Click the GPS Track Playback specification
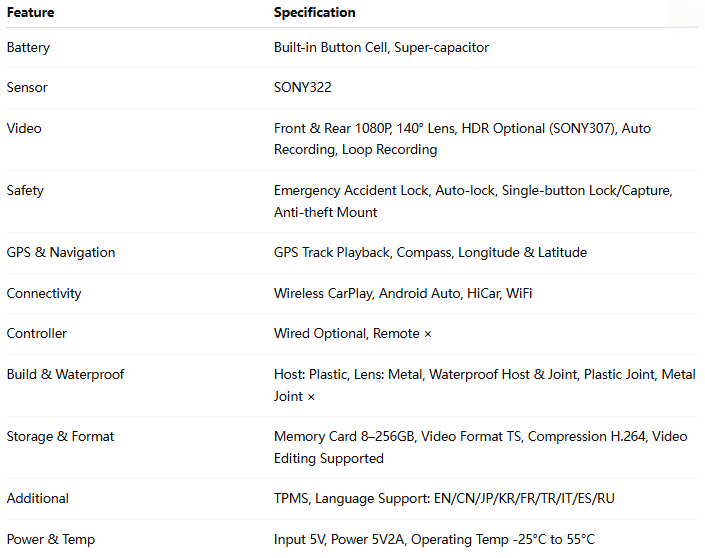The width and height of the screenshot is (705, 558). point(331,252)
